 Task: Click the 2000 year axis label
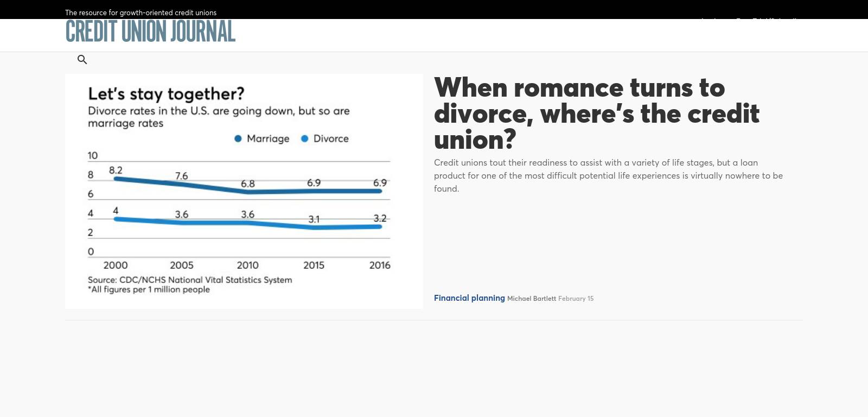tap(116, 266)
